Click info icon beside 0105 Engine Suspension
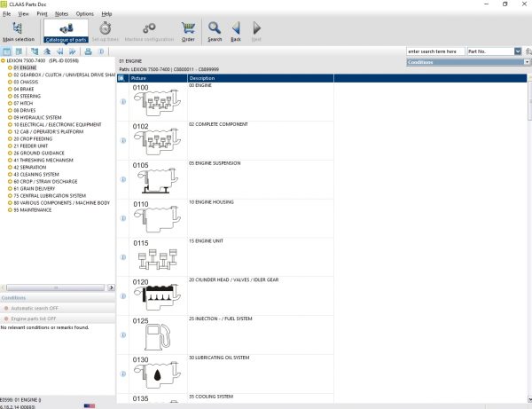Image resolution: width=532 pixels, height=409 pixels. click(122, 178)
